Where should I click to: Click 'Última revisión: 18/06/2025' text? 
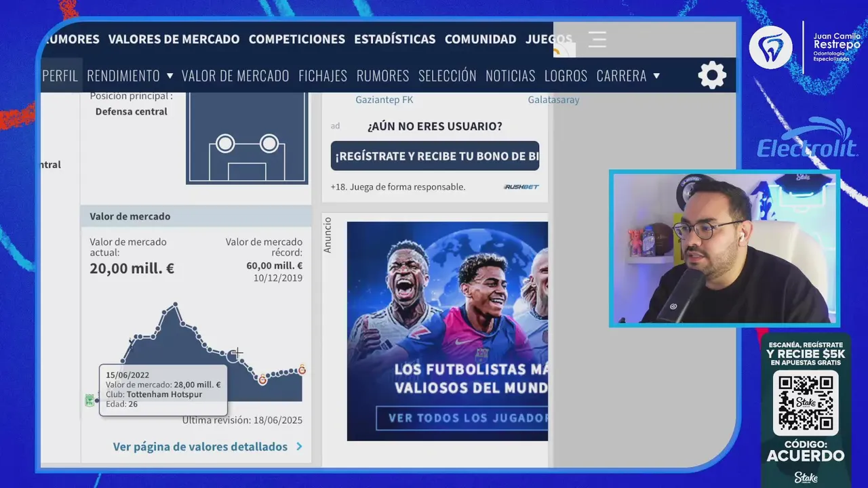[x=242, y=420]
